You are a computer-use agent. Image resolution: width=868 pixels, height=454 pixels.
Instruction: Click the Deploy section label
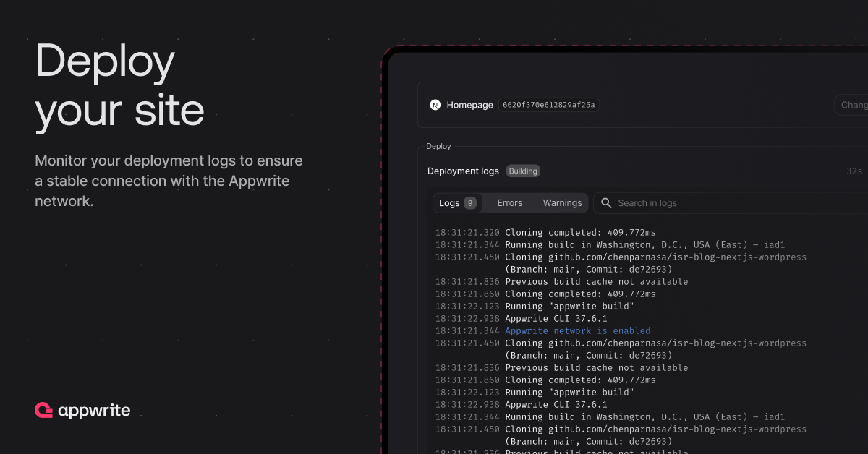coord(438,146)
